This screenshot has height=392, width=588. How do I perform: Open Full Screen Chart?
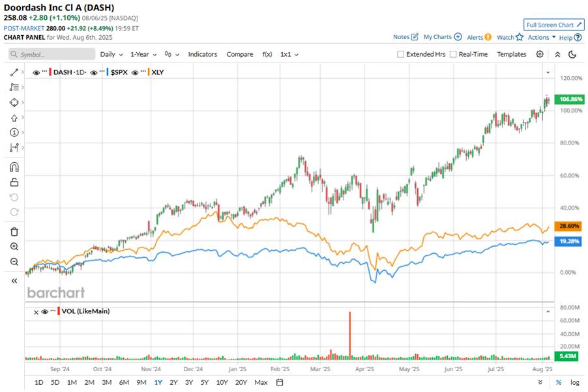553,25
